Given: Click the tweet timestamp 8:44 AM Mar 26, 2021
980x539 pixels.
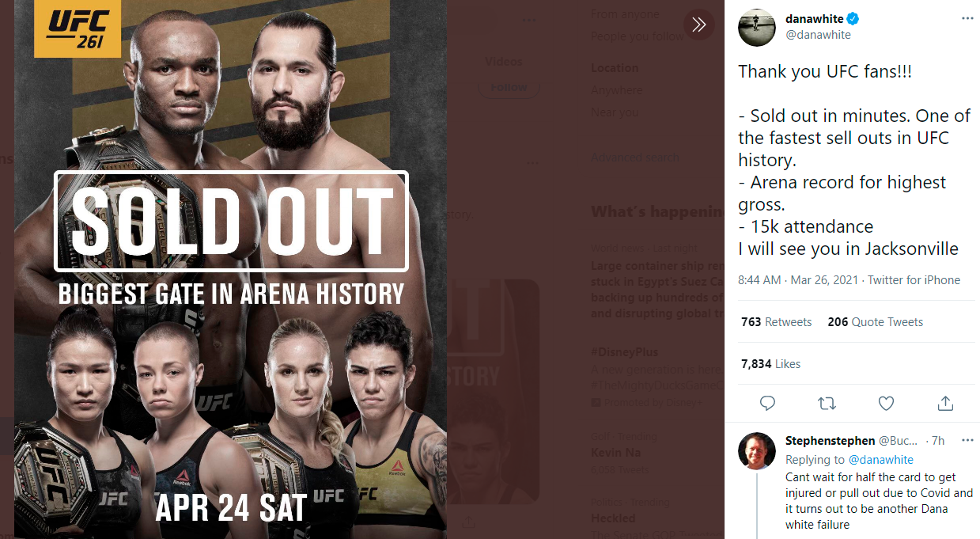Looking at the screenshot, I should click(799, 280).
